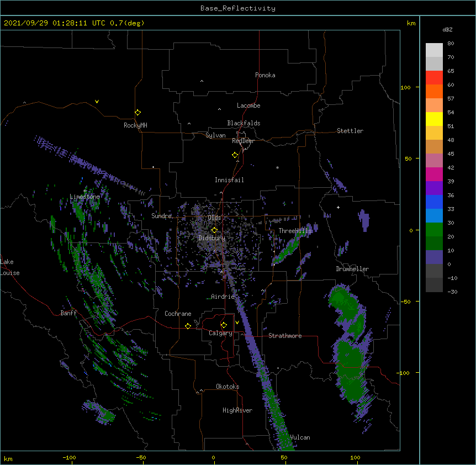Viewport: 476px width, 465px height.
Task: Click the yellow 51–54 dBZ legend swatch
Action: pyautogui.click(x=434, y=119)
